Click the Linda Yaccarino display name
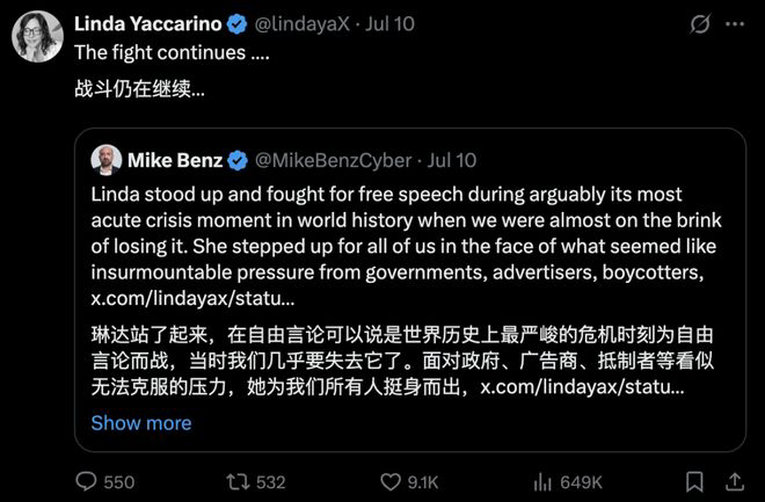765x502 pixels. coord(148,24)
